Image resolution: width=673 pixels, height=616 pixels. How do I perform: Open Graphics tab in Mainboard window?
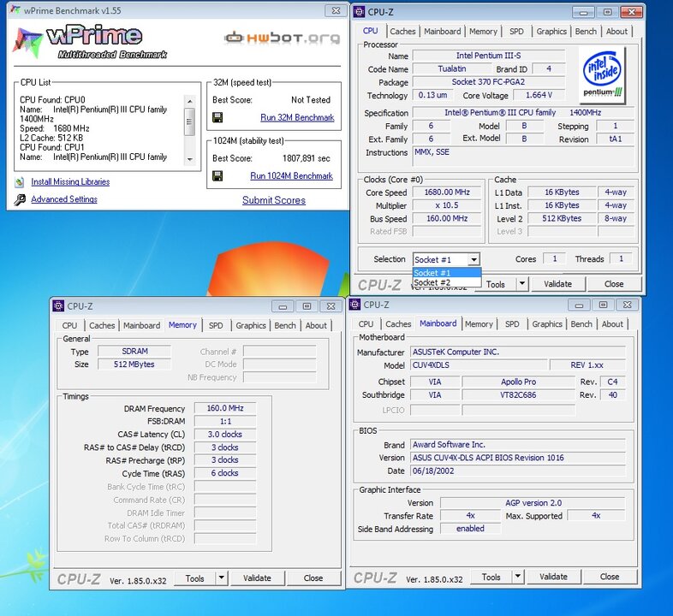click(547, 324)
